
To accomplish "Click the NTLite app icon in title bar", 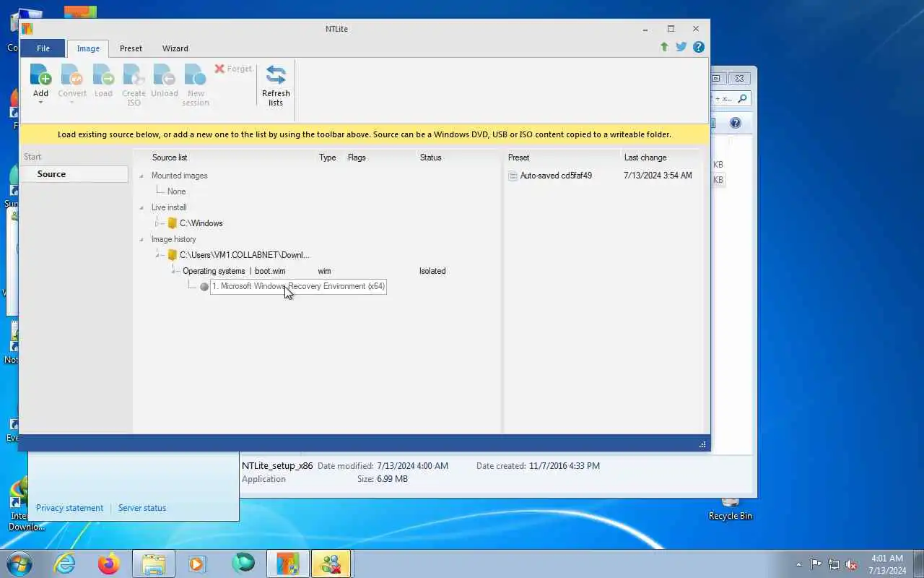I will (27, 29).
